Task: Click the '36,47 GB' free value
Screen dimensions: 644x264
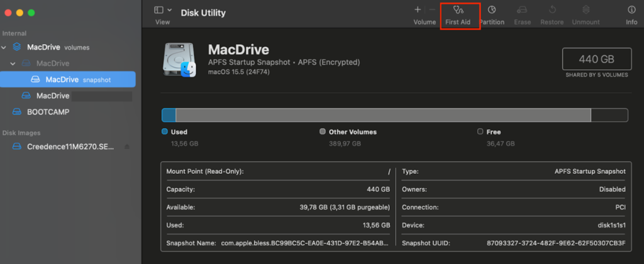Action: pyautogui.click(x=501, y=144)
